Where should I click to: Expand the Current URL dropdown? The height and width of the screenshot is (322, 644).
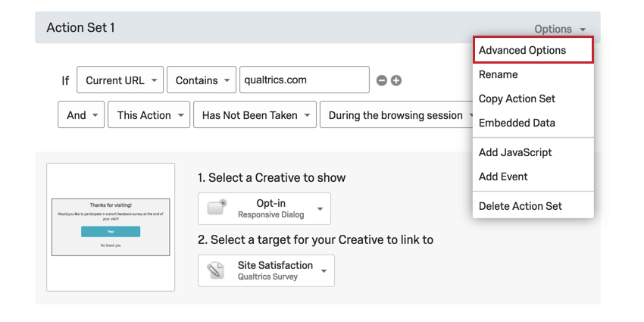[x=120, y=80]
